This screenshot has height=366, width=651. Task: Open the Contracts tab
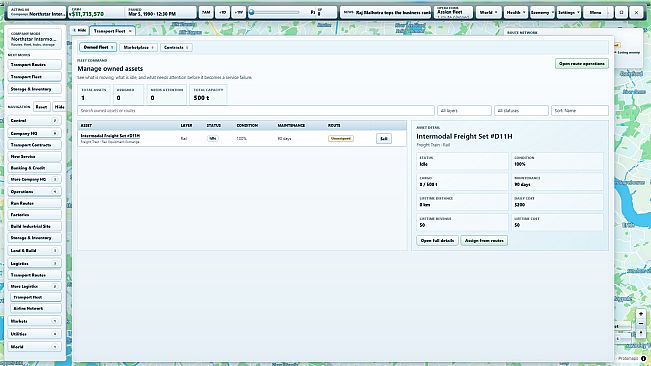pyautogui.click(x=176, y=47)
